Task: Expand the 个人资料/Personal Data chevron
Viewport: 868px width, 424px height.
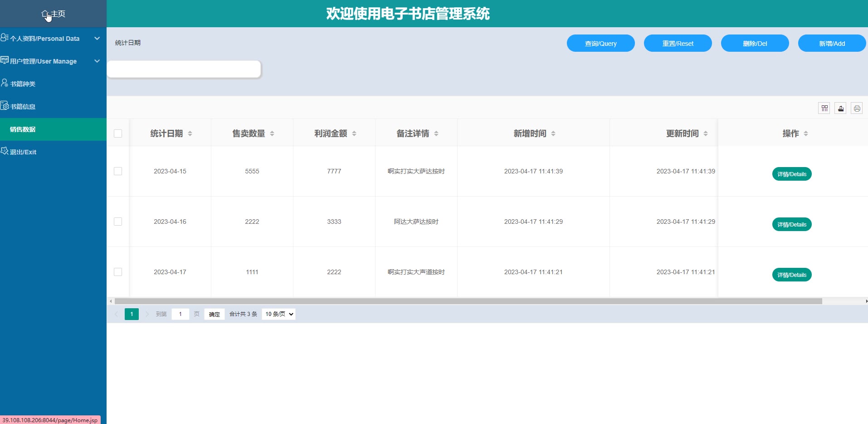Action: [x=97, y=39]
